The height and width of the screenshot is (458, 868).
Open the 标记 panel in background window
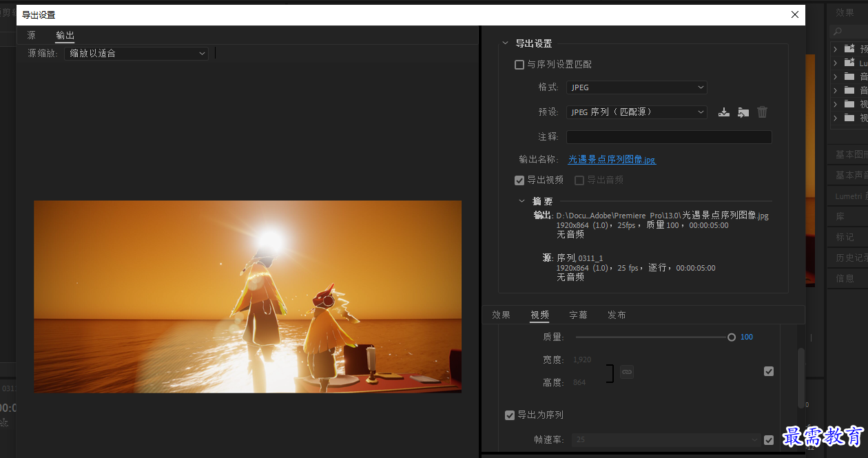point(845,236)
